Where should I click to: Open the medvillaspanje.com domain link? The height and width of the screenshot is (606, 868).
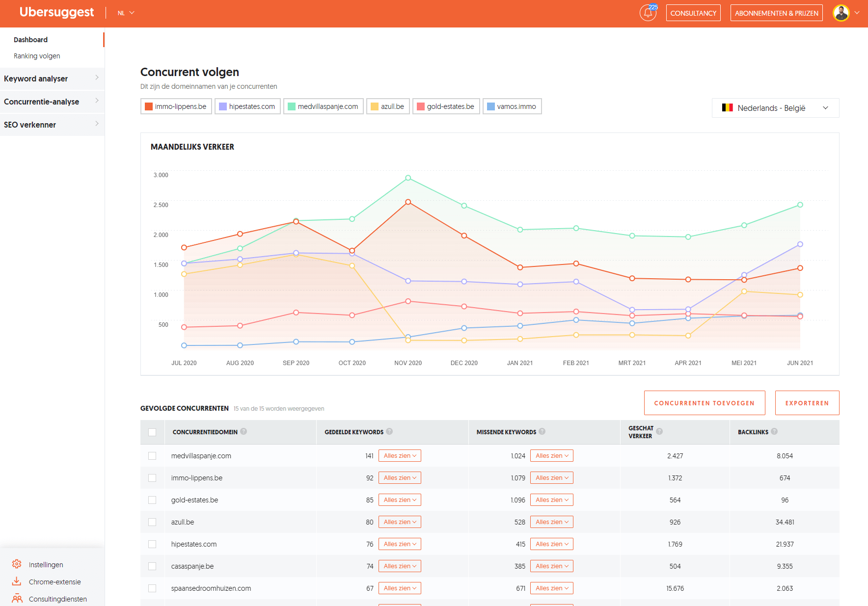[201, 456]
